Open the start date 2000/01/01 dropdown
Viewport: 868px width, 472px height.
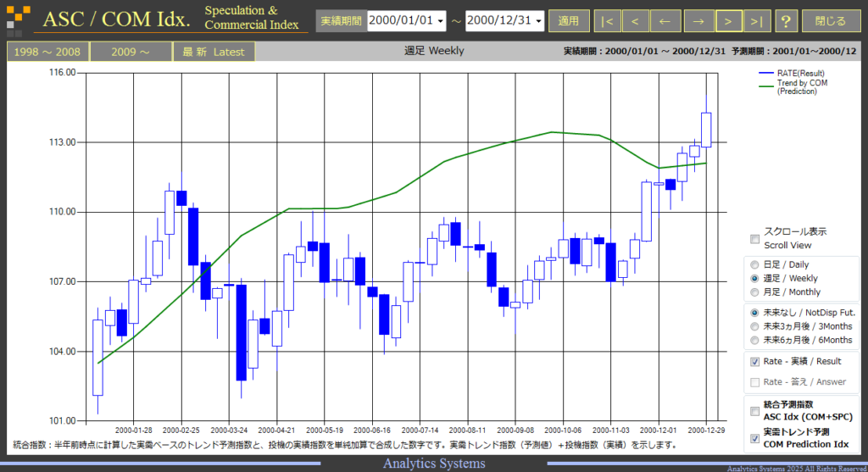pos(406,21)
